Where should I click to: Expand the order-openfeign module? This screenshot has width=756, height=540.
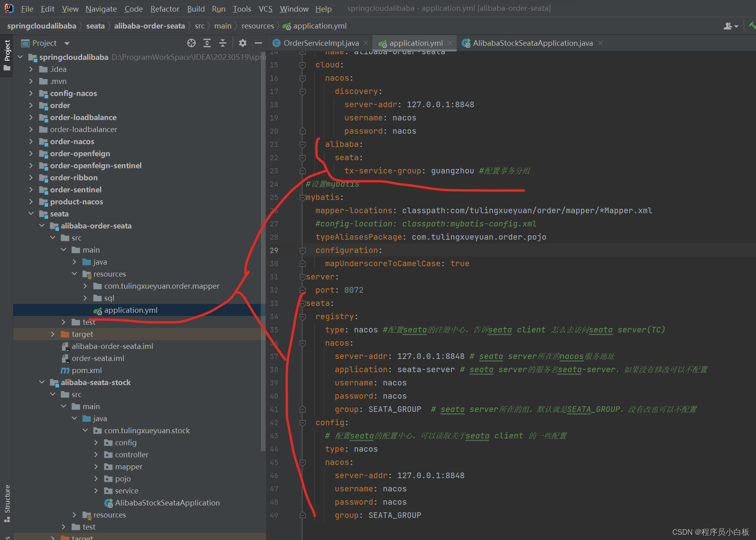31,153
